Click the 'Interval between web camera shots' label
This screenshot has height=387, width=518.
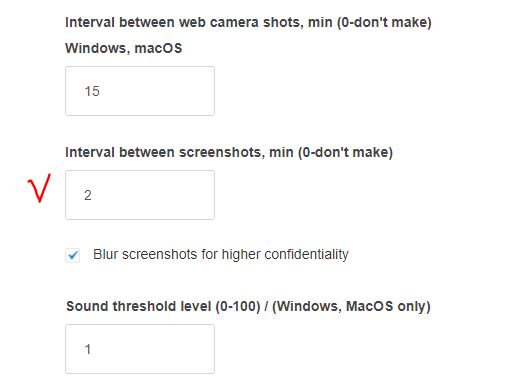184,23
